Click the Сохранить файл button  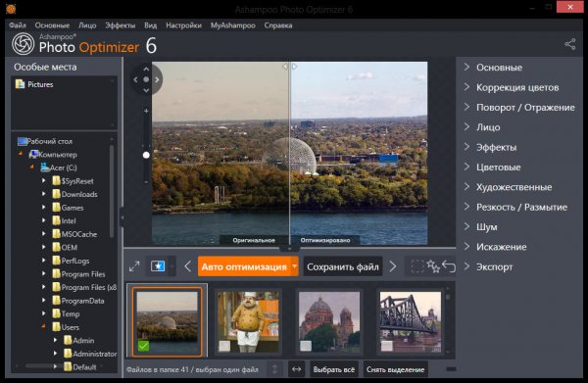(x=343, y=266)
